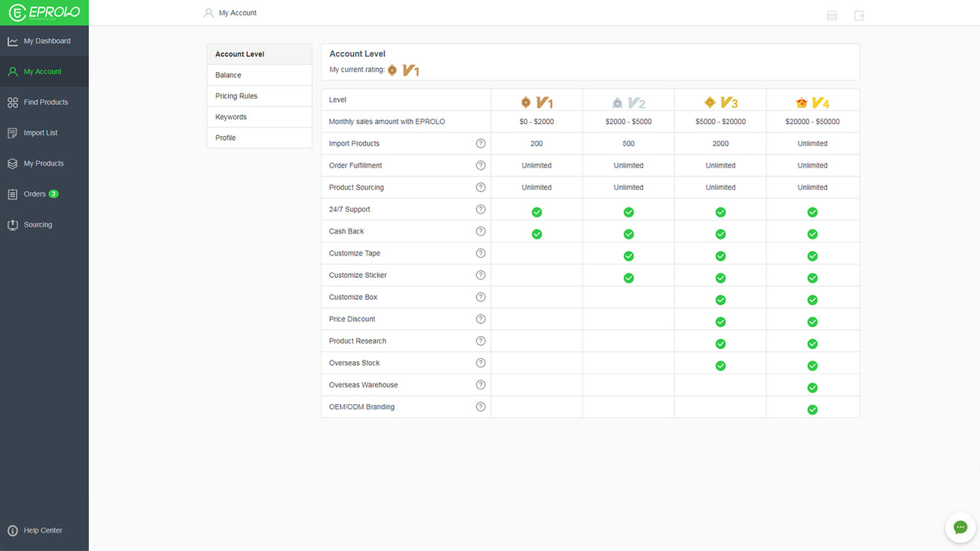Click the Help Center icon at bottom left
This screenshot has height=551, width=980.
click(x=13, y=530)
